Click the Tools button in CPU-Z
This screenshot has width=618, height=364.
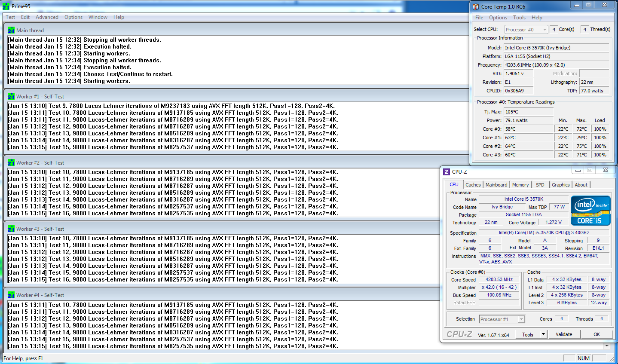(x=528, y=334)
